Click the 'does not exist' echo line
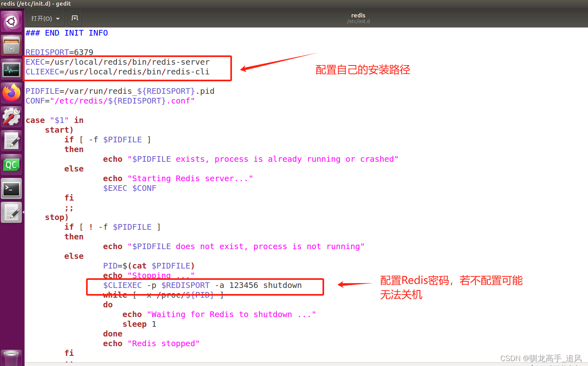Viewport: 588px width, 366px height. click(234, 246)
